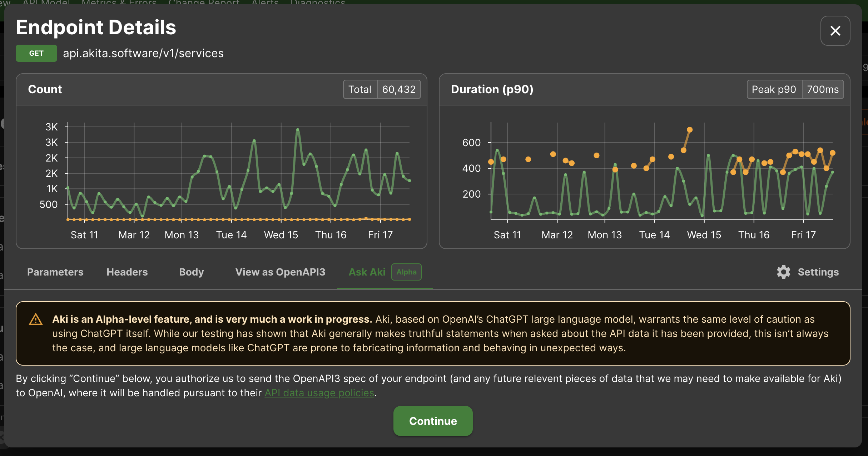868x456 pixels.
Task: Click the Alpha badge beside Ask Aki
Action: [x=406, y=272]
